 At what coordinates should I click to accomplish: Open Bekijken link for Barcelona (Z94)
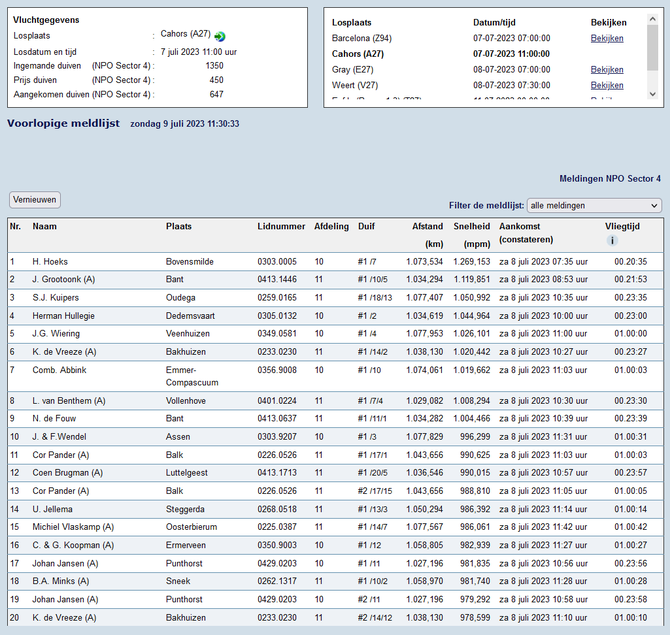607,38
